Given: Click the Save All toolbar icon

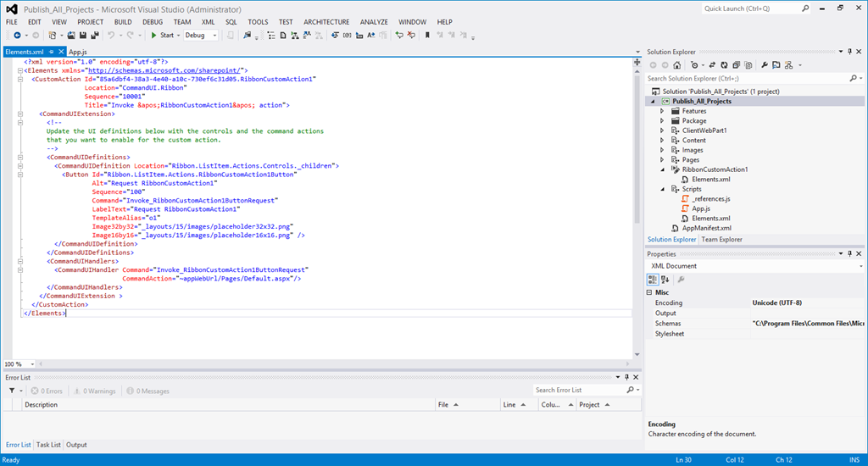Looking at the screenshot, I should click(x=95, y=36).
